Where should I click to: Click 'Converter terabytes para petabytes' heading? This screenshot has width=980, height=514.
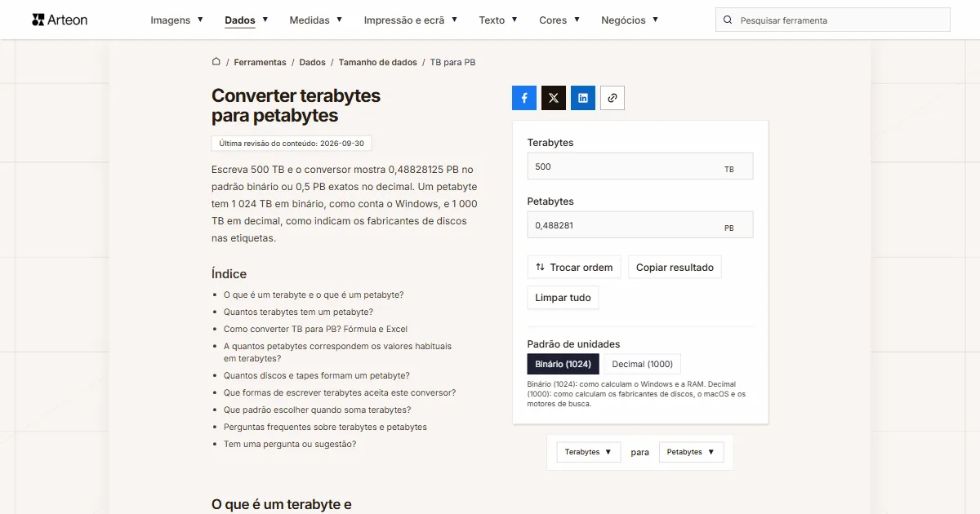click(296, 105)
